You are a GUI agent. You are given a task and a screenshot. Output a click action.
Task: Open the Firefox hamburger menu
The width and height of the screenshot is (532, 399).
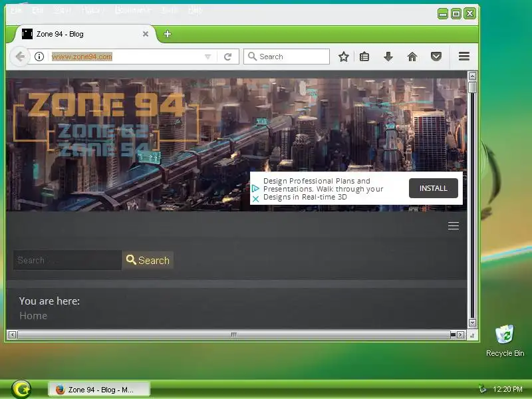[464, 57]
